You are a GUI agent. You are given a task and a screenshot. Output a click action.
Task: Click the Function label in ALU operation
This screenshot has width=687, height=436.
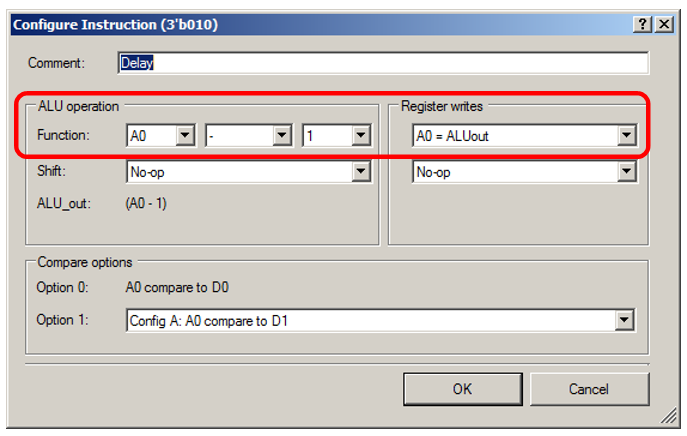[61, 136]
